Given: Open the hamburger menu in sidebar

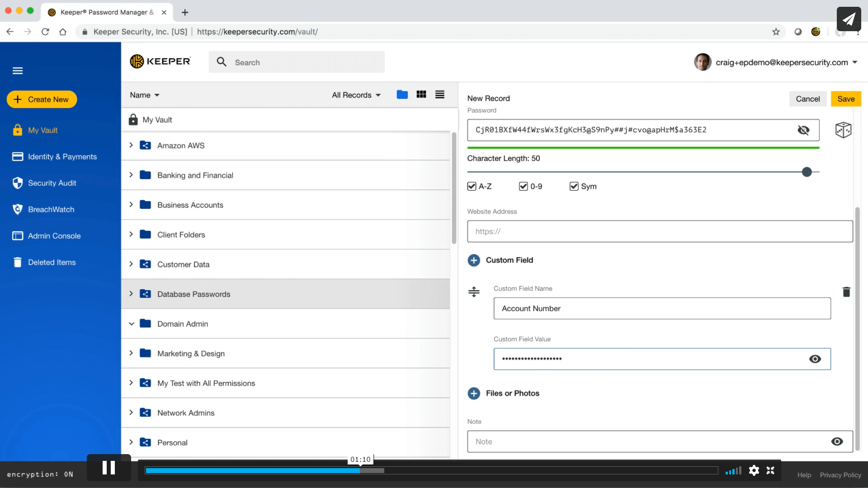Looking at the screenshot, I should coord(18,70).
